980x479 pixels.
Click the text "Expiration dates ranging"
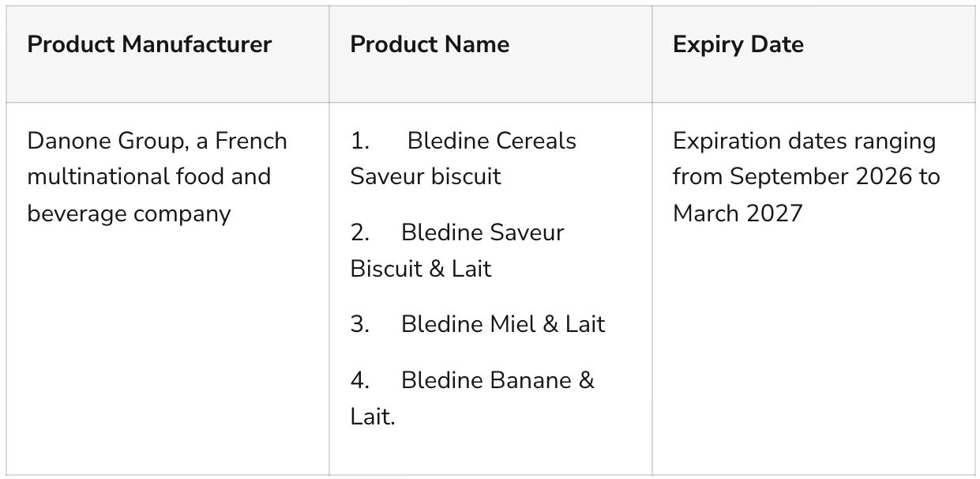point(804,141)
